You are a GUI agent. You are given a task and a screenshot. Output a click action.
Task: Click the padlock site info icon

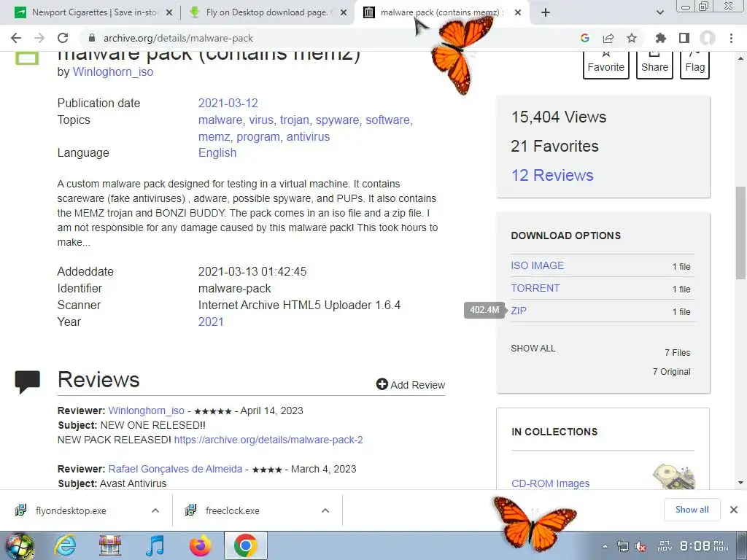coord(92,38)
